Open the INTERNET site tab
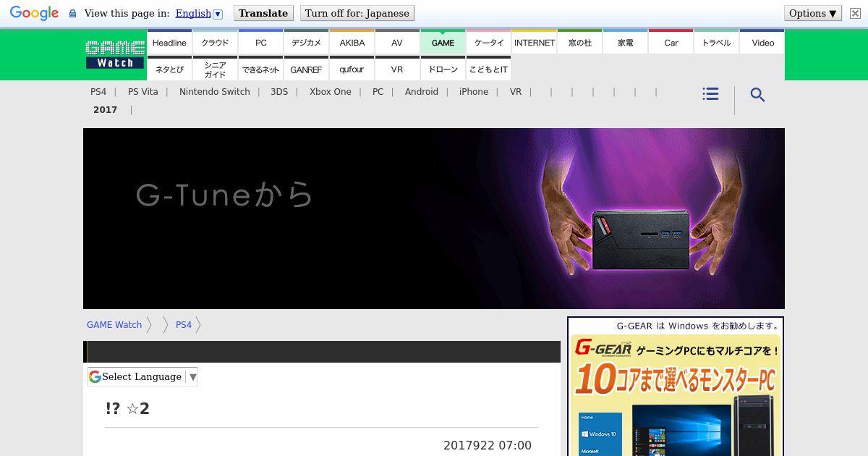The image size is (868, 456). pyautogui.click(x=534, y=43)
